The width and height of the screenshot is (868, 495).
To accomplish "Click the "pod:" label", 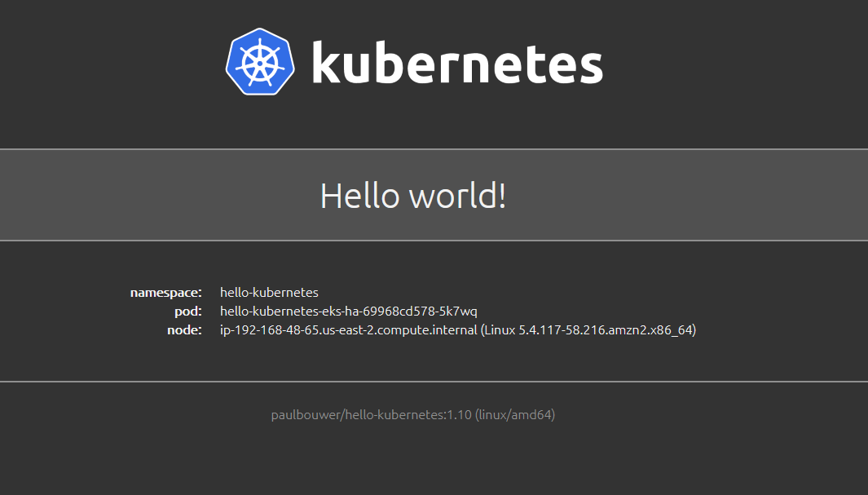I will [188, 312].
